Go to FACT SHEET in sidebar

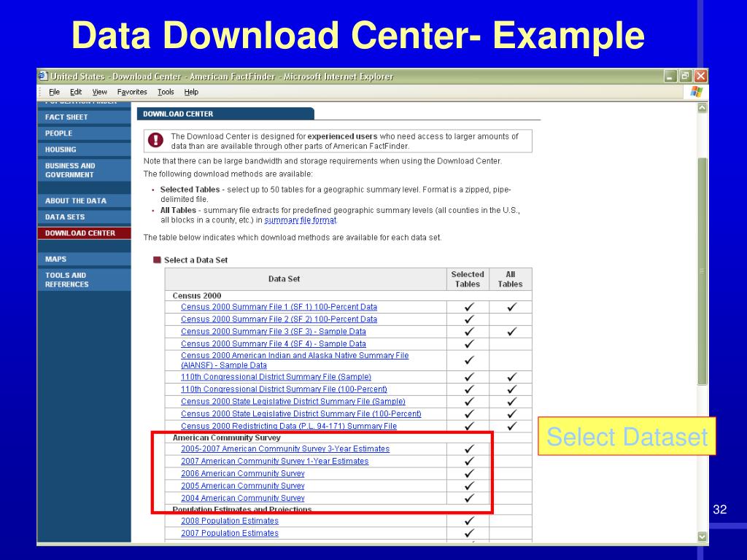(84, 117)
